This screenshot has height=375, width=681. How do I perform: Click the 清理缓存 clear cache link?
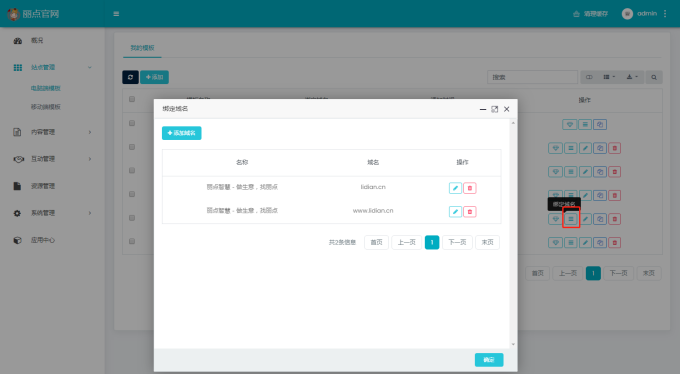(x=591, y=14)
